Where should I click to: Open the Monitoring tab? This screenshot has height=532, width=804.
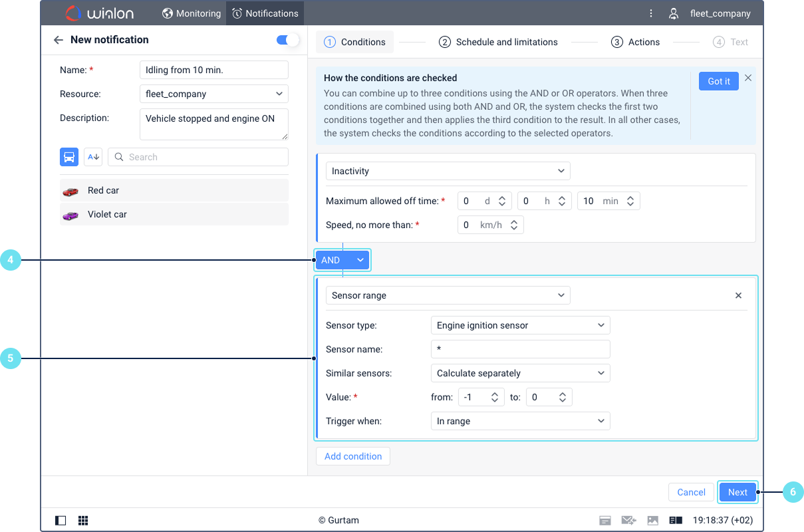(192, 13)
